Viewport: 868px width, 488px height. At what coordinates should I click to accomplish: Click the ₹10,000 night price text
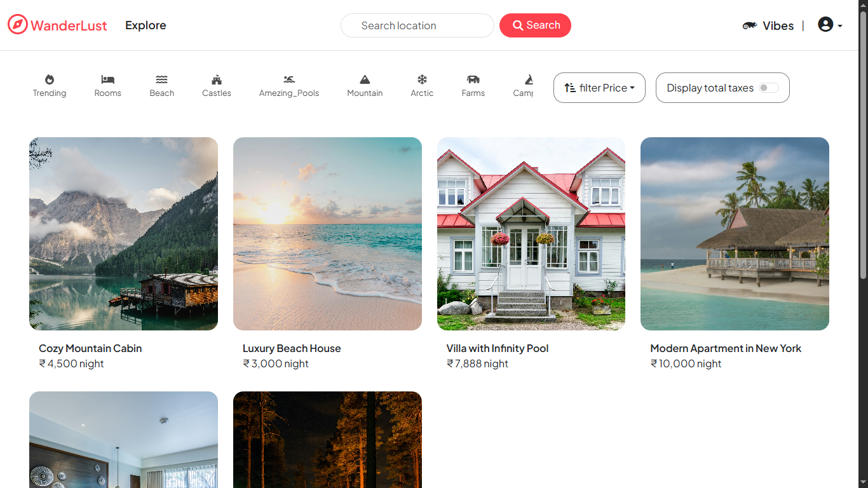[x=686, y=363]
